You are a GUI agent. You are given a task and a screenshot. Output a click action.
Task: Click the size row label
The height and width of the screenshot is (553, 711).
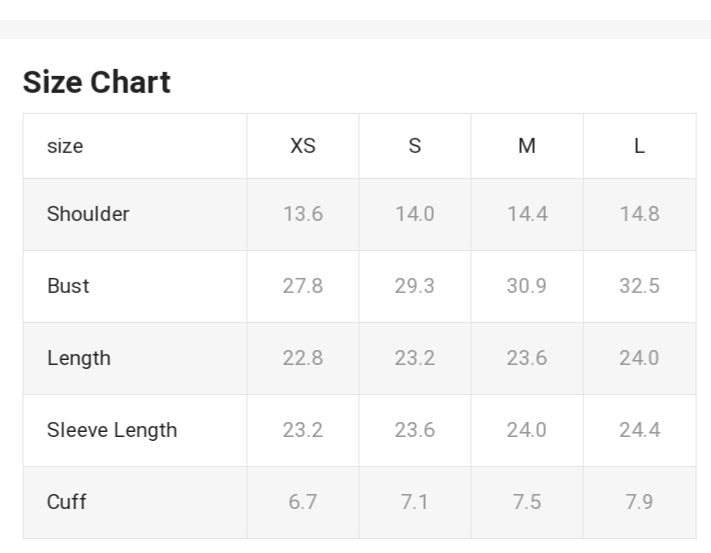pos(65,146)
